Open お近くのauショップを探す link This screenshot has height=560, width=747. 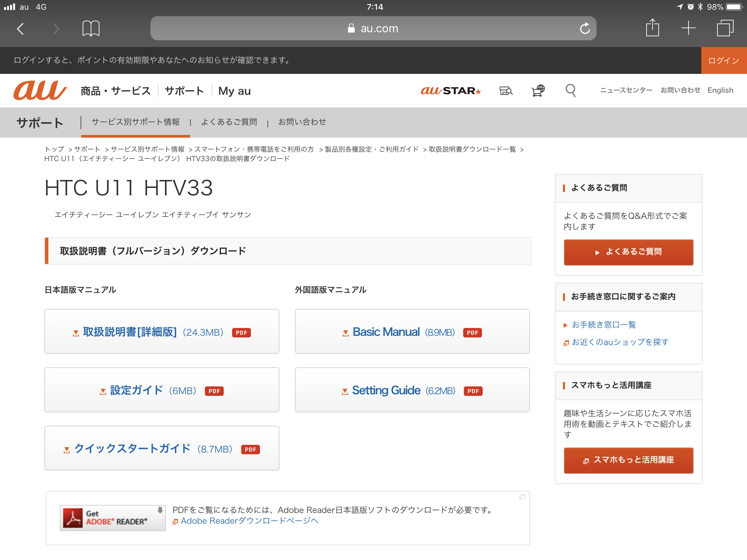coord(620,342)
